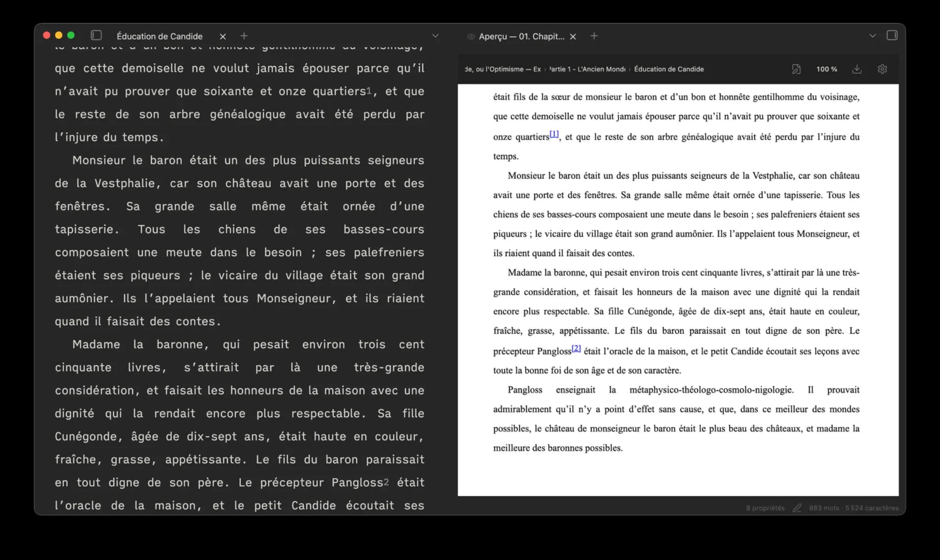Click the word Cunégonde in the editor
This screenshot has width=940, height=560.
(x=86, y=436)
